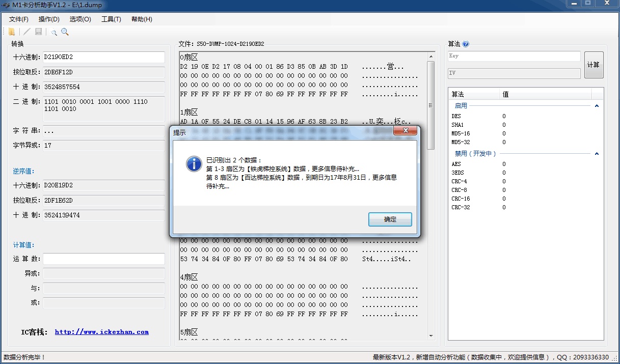Select the MD5-16 algorithm row

point(526,133)
